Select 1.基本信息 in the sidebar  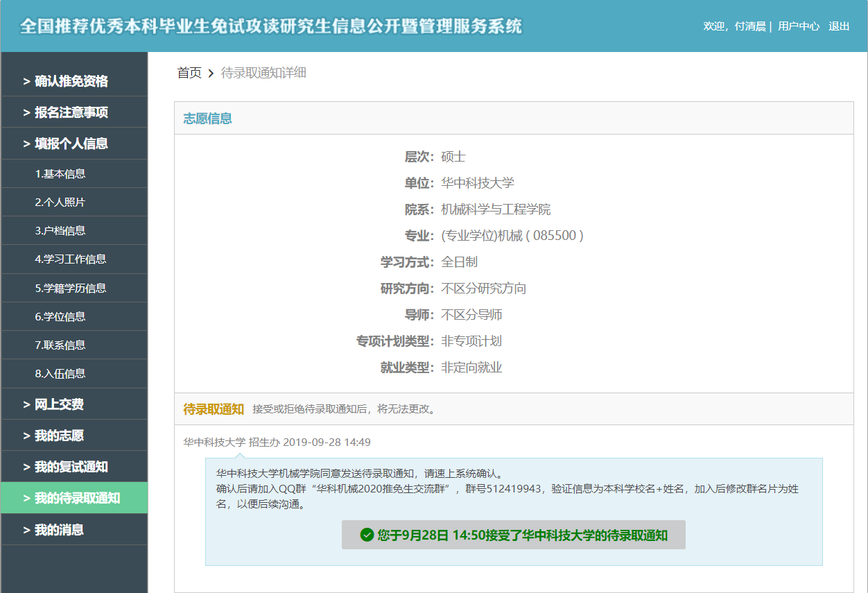(60, 174)
